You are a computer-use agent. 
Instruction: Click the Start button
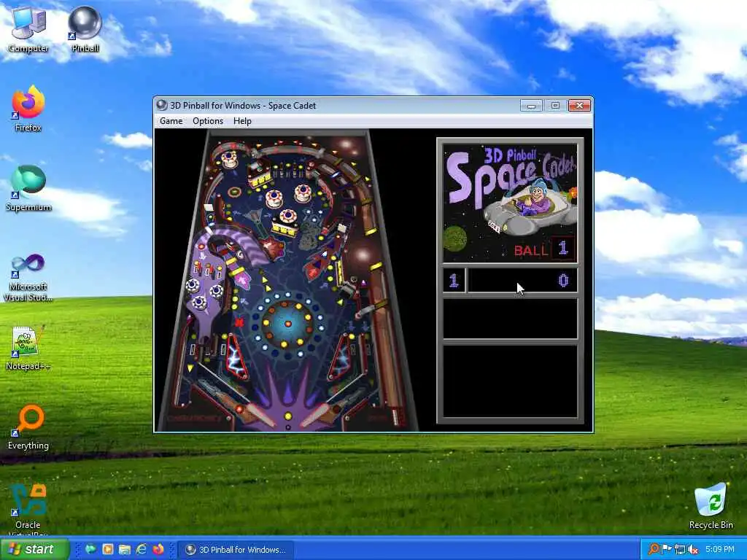pyautogui.click(x=34, y=549)
